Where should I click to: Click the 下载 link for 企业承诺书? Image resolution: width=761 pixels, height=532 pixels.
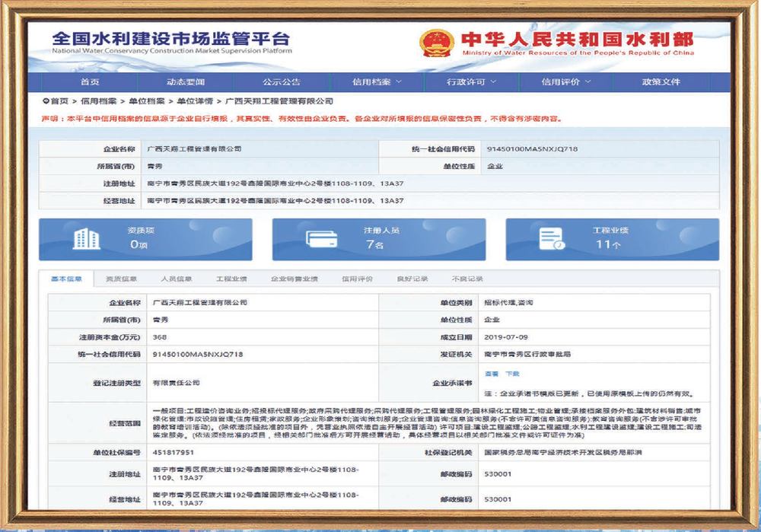point(512,374)
